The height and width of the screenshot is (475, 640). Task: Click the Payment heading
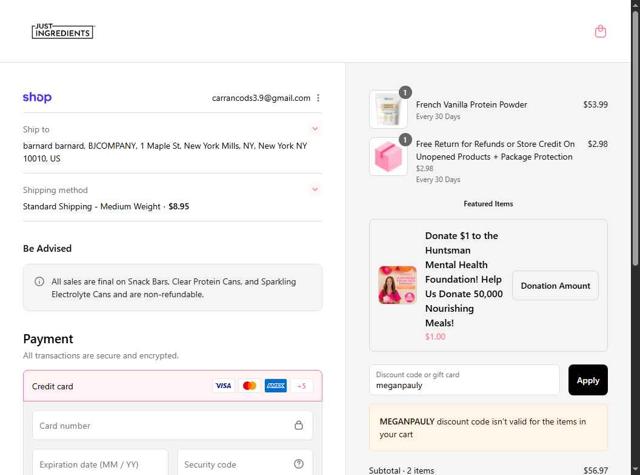click(48, 339)
